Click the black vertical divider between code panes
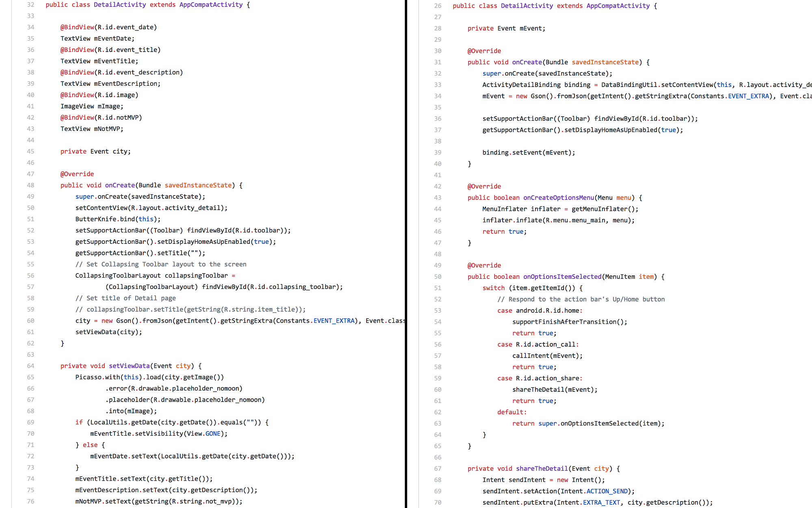The image size is (812, 508). tap(406, 254)
